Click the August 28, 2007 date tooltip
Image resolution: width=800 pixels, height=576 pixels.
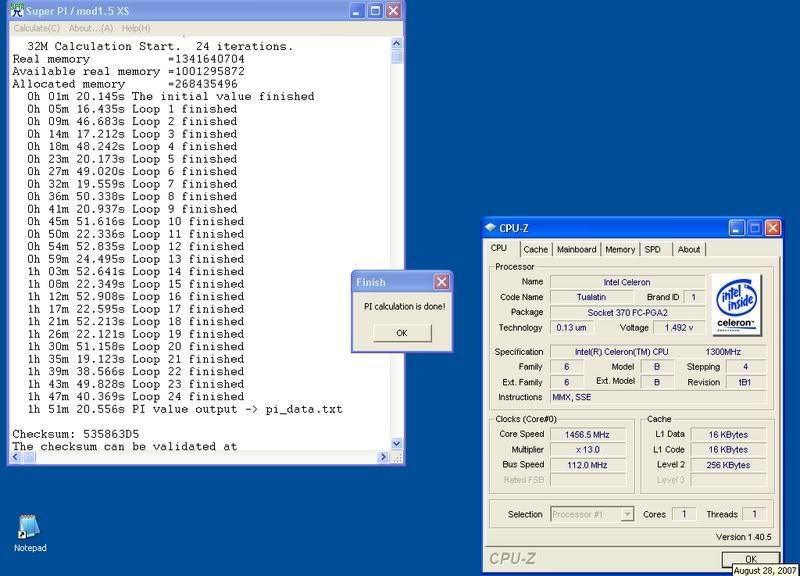point(765,570)
